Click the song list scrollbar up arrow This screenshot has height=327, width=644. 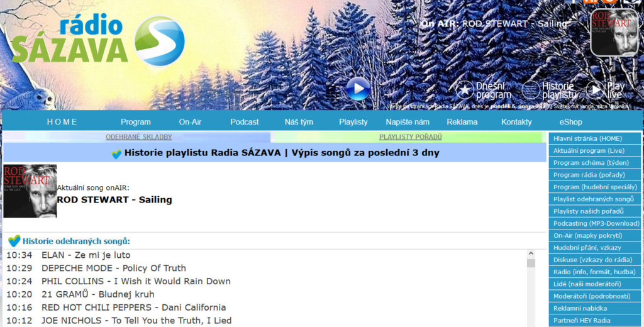(531, 254)
